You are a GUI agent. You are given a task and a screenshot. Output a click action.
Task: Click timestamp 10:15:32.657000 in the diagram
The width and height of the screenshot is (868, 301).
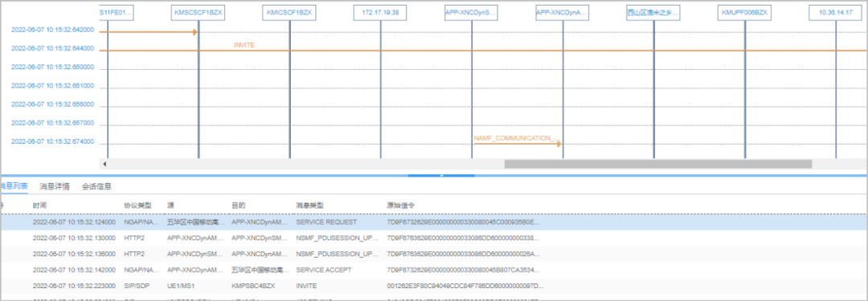coord(52,123)
